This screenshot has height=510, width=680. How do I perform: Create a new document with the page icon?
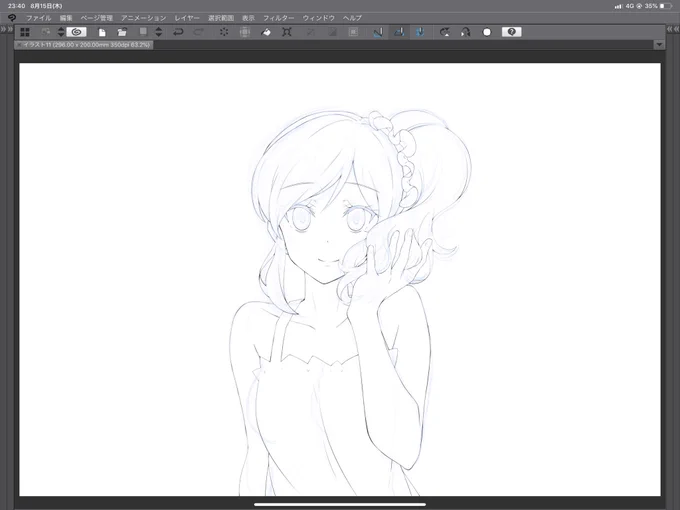102,32
